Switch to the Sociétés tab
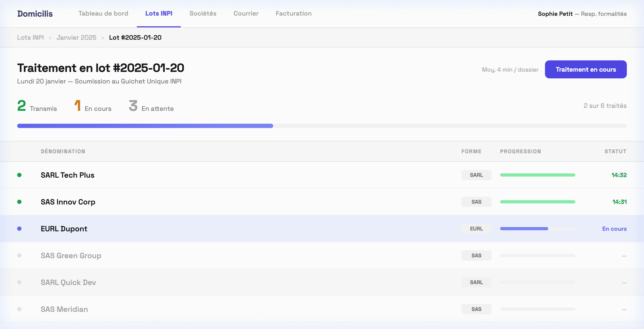The width and height of the screenshot is (644, 329). tap(203, 13)
